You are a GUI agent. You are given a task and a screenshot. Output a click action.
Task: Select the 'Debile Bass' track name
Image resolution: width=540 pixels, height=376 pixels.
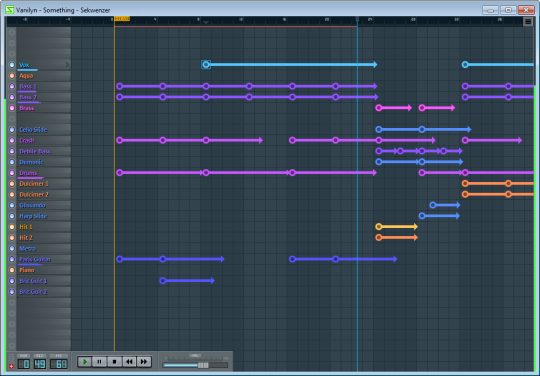pos(35,151)
